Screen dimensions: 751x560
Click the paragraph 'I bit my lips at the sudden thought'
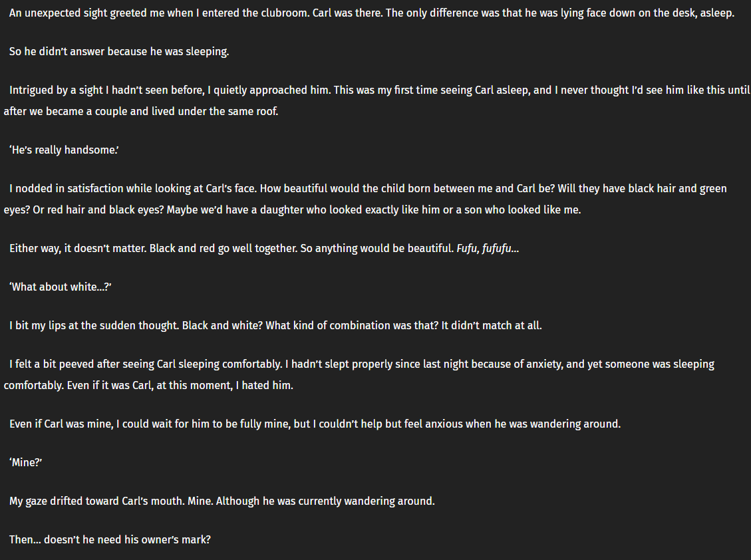pos(275,326)
